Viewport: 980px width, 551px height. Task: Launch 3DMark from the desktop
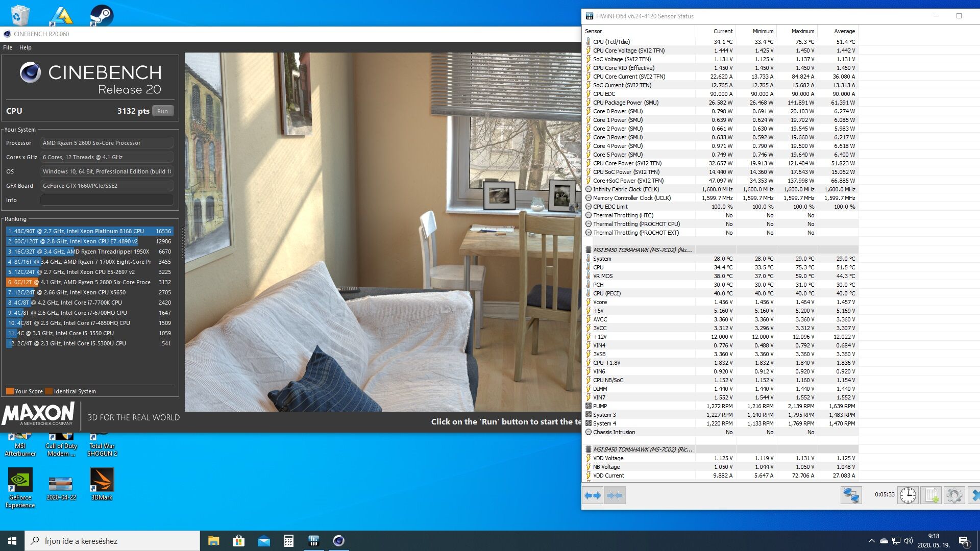(102, 485)
